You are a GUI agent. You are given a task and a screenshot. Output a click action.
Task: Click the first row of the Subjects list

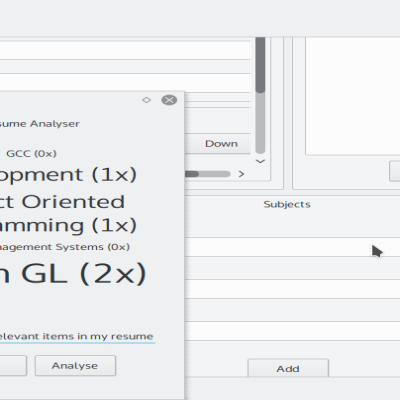[x=292, y=247]
